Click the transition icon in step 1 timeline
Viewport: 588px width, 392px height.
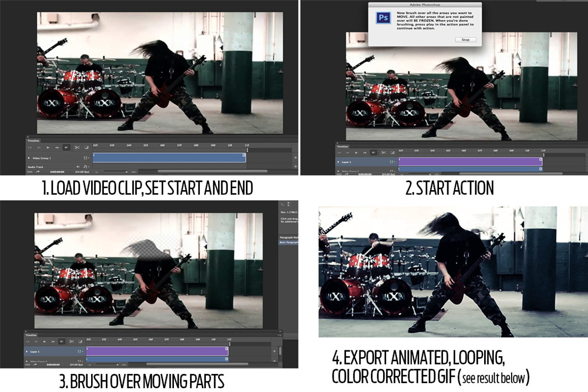86,147
